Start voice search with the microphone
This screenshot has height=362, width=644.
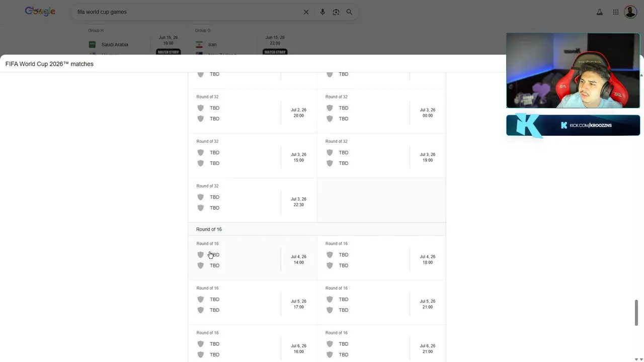click(x=323, y=12)
